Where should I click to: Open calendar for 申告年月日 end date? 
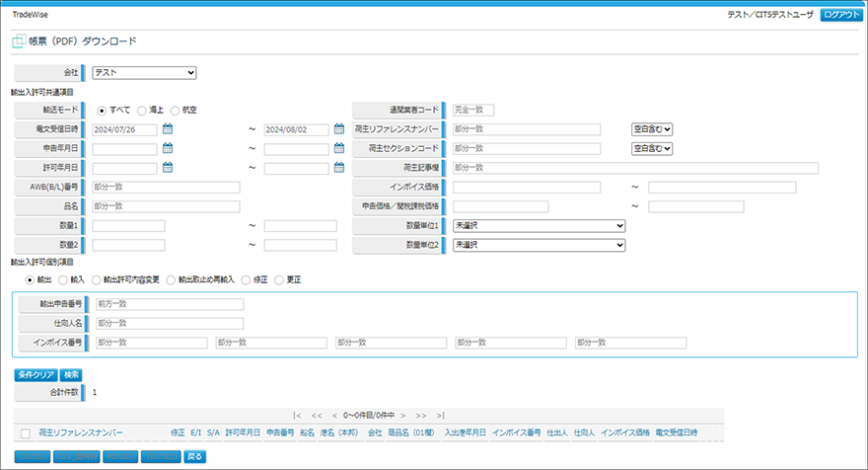[339, 148]
